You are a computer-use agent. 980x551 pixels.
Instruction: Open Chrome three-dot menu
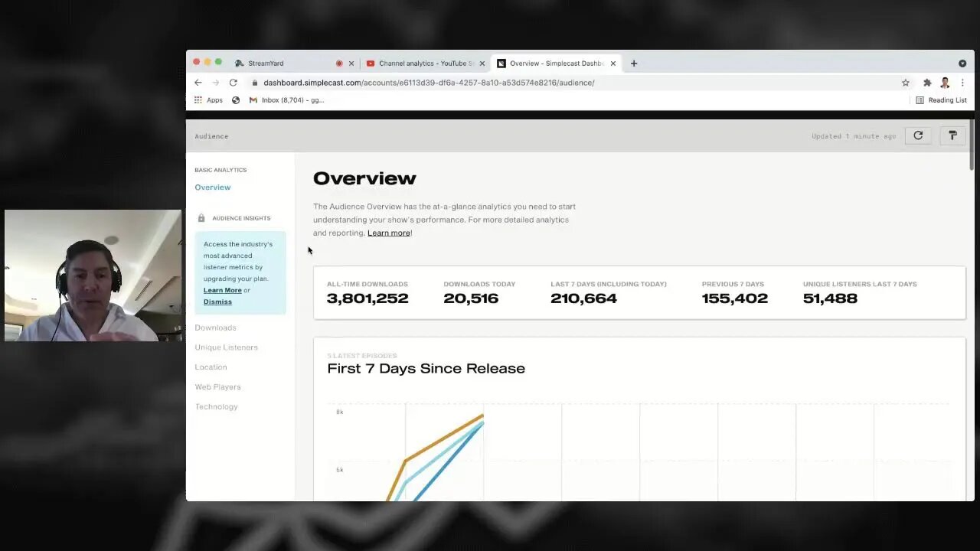click(x=962, y=83)
